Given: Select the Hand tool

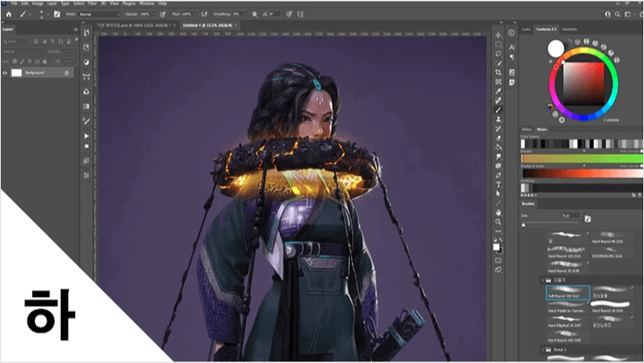Looking at the screenshot, I should pos(498,212).
